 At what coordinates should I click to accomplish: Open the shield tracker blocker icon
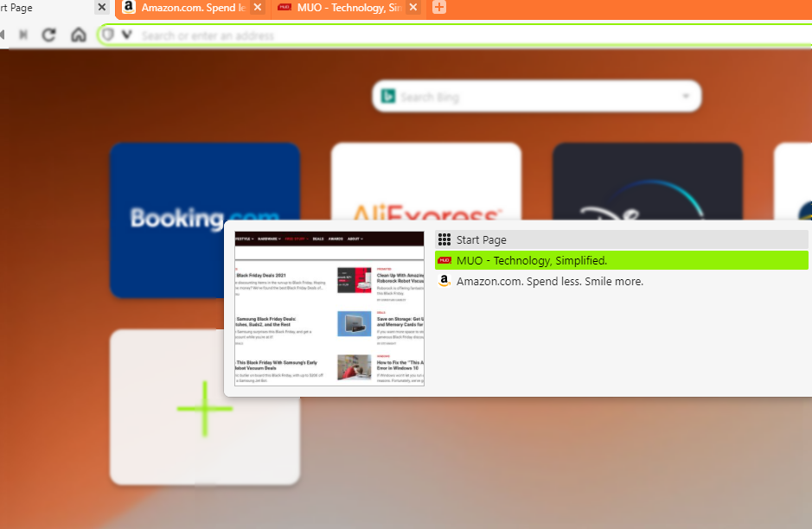point(108,35)
